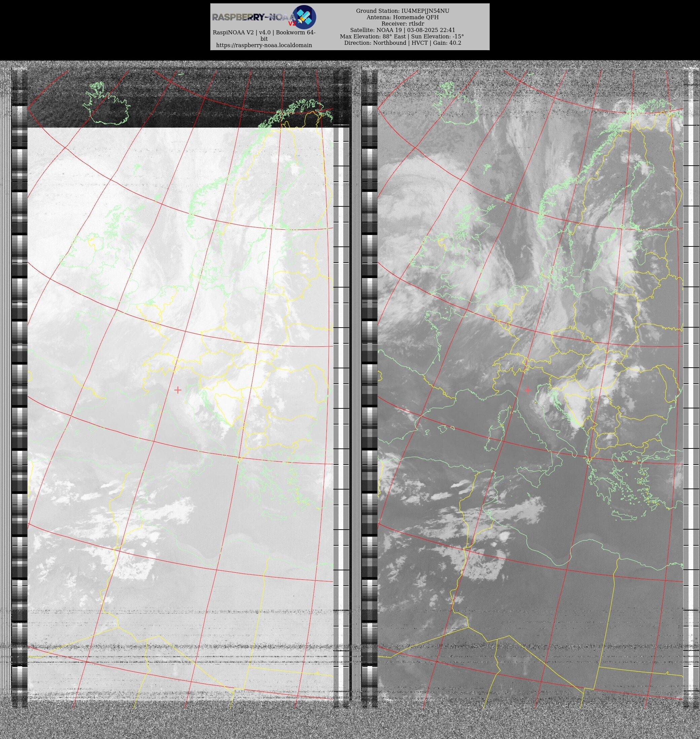Select the 'Antenna: Homemade QFH' line

click(x=402, y=17)
